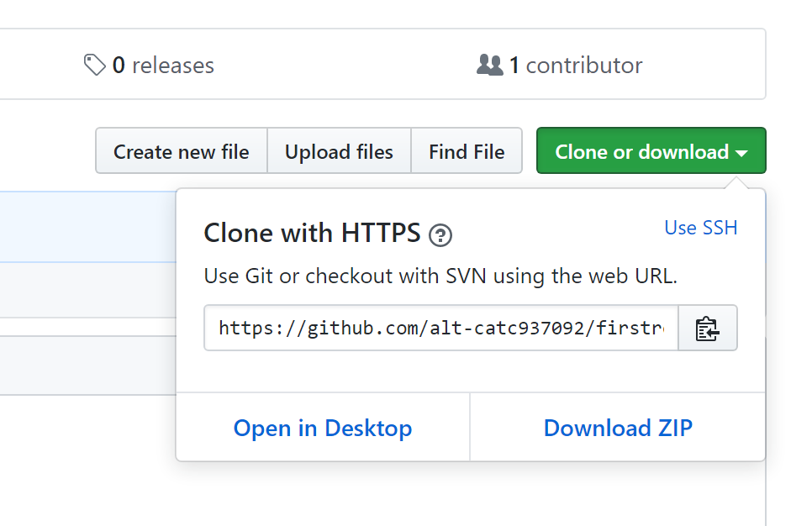Select the HTTPS clone URL field
The image size is (812, 526).
point(441,329)
